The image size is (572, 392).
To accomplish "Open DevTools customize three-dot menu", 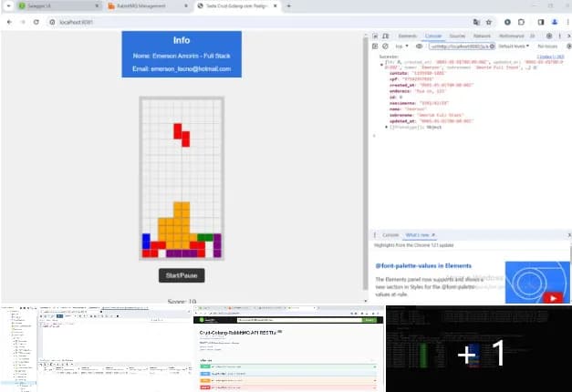I will (x=559, y=36).
